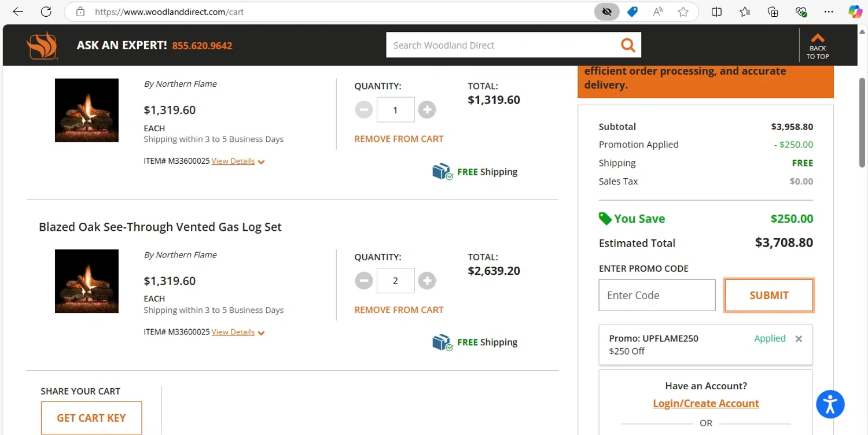Decrease quantity of Blazed Oak item
The height and width of the screenshot is (435, 868).
(x=364, y=281)
